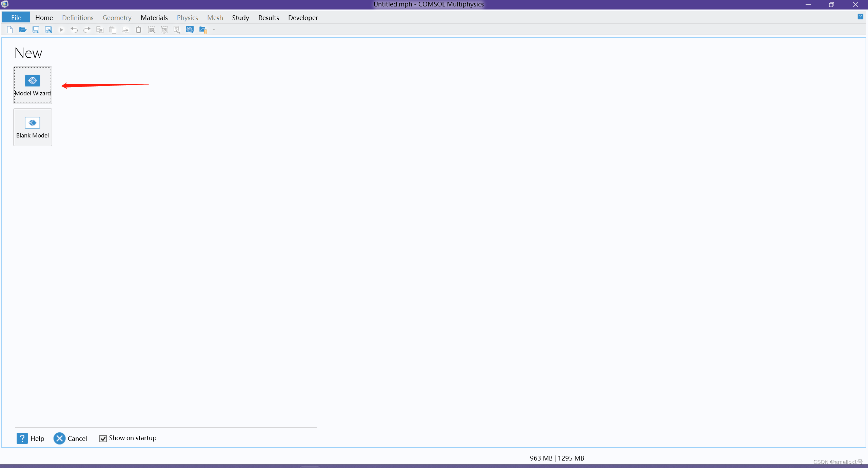The image size is (868, 468).
Task: Expand the recent files dropdown arrow
Action: pyautogui.click(x=213, y=30)
